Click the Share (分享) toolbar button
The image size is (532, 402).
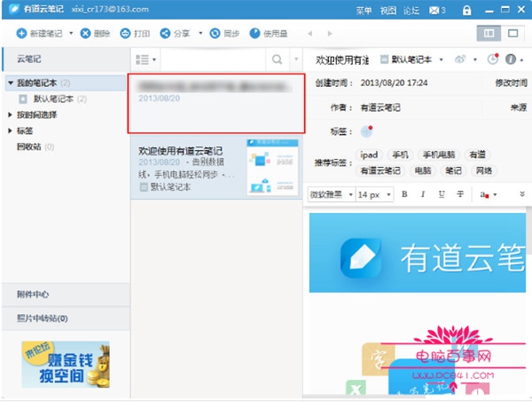pyautogui.click(x=175, y=33)
